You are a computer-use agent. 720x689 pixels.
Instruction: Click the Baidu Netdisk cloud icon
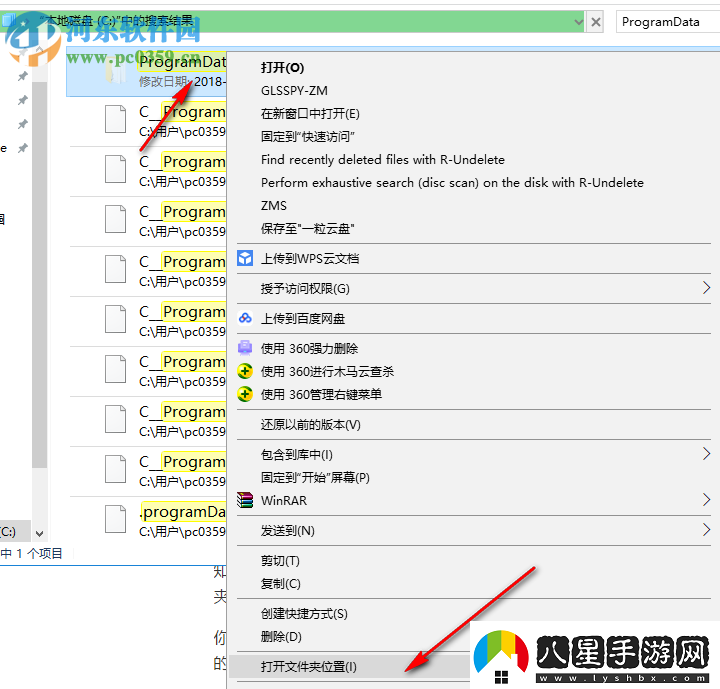[x=245, y=318]
